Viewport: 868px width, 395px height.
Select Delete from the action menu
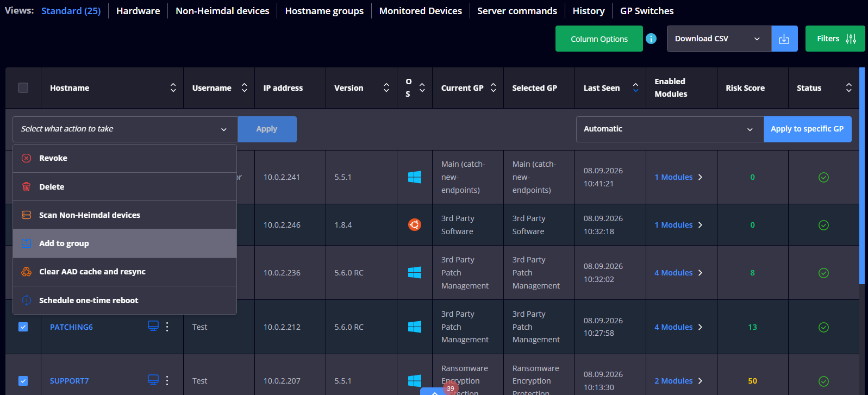point(124,187)
